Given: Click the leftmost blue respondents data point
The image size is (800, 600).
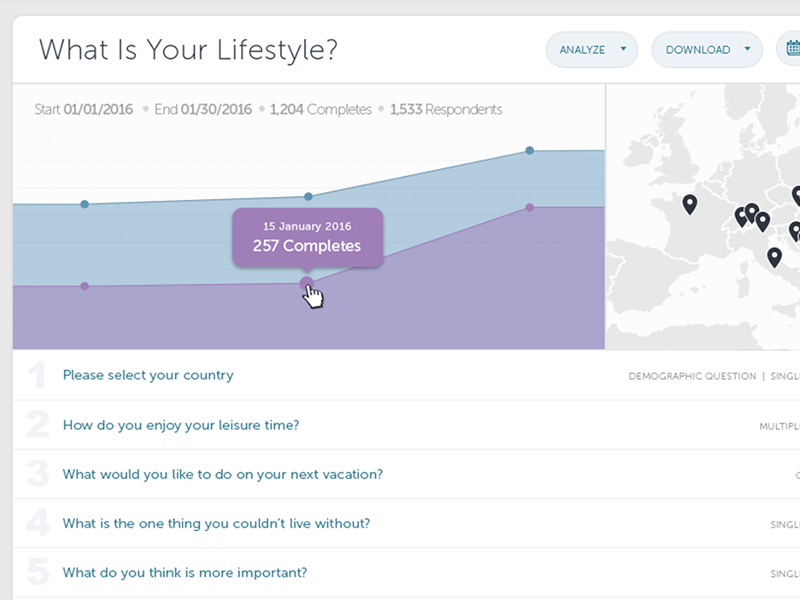Looking at the screenshot, I should point(84,204).
